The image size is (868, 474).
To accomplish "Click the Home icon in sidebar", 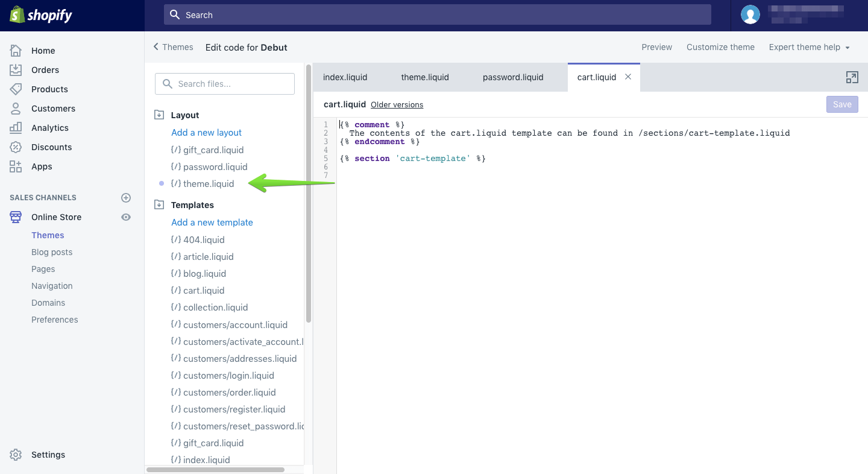I will click(16, 51).
